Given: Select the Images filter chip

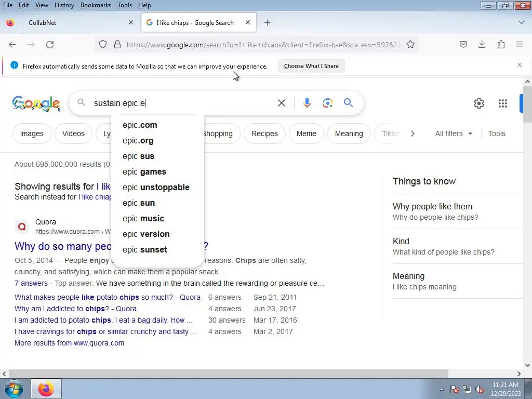Looking at the screenshot, I should pyautogui.click(x=32, y=134).
